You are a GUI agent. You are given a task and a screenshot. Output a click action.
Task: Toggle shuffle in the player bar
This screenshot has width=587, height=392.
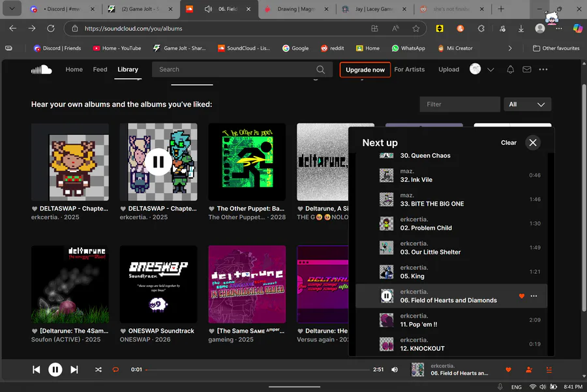tap(98, 370)
